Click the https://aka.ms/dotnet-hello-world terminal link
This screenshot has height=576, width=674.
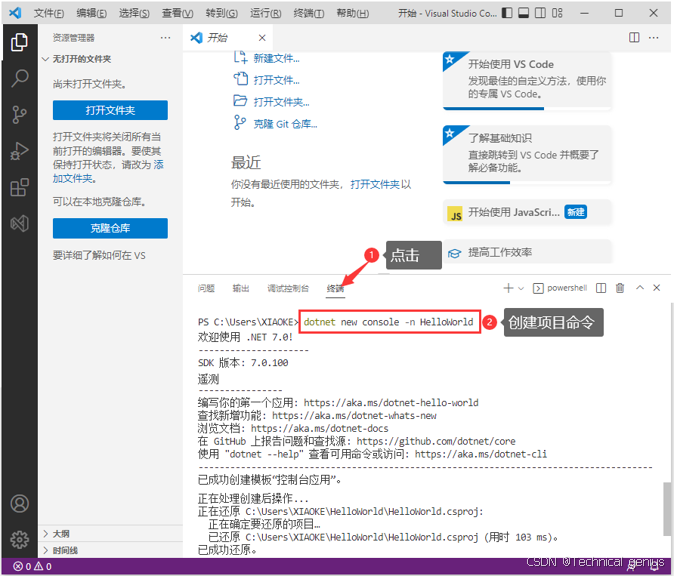click(x=391, y=403)
